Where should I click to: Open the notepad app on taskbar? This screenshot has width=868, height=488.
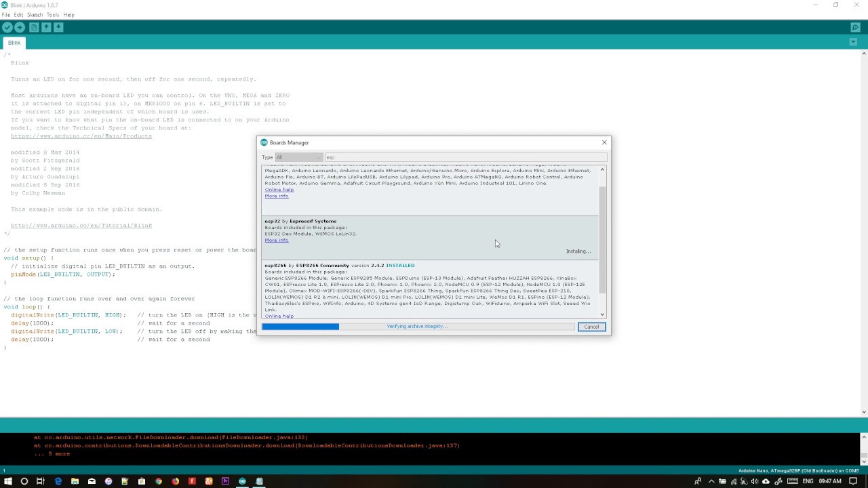[x=259, y=481]
